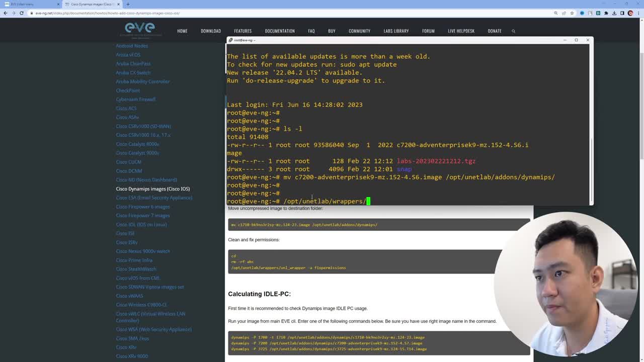This screenshot has width=644, height=362.
Task: Click the zoom magnifier icon in address bar
Action: click(x=555, y=13)
